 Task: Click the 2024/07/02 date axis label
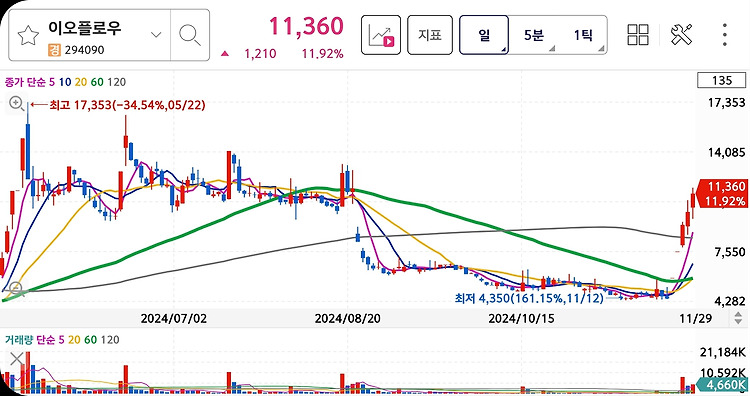(x=174, y=319)
